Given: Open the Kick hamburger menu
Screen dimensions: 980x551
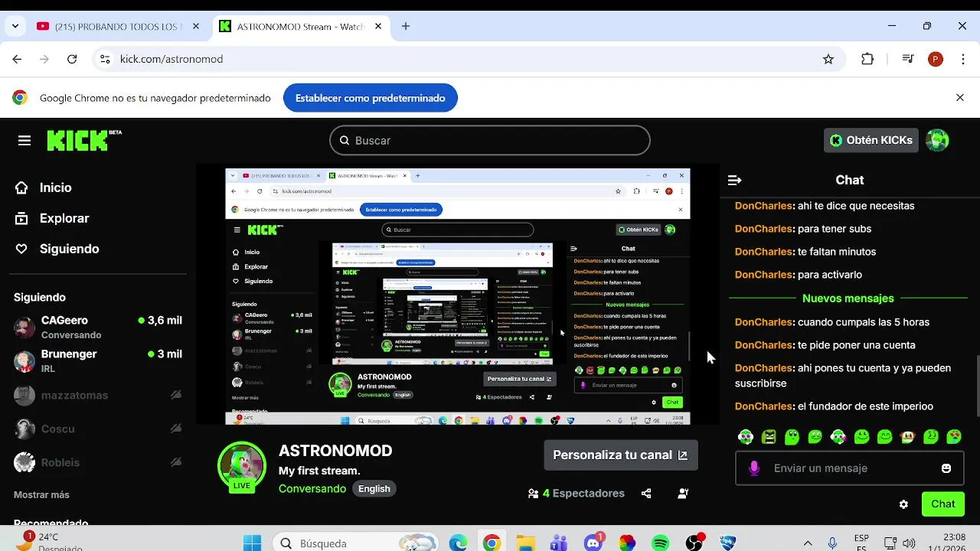Looking at the screenshot, I should (24, 141).
